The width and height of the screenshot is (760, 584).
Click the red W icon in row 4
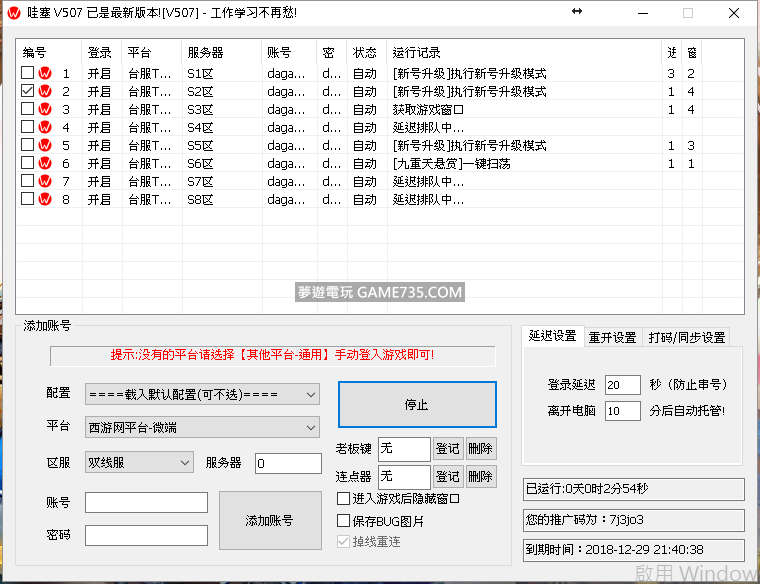[x=45, y=127]
